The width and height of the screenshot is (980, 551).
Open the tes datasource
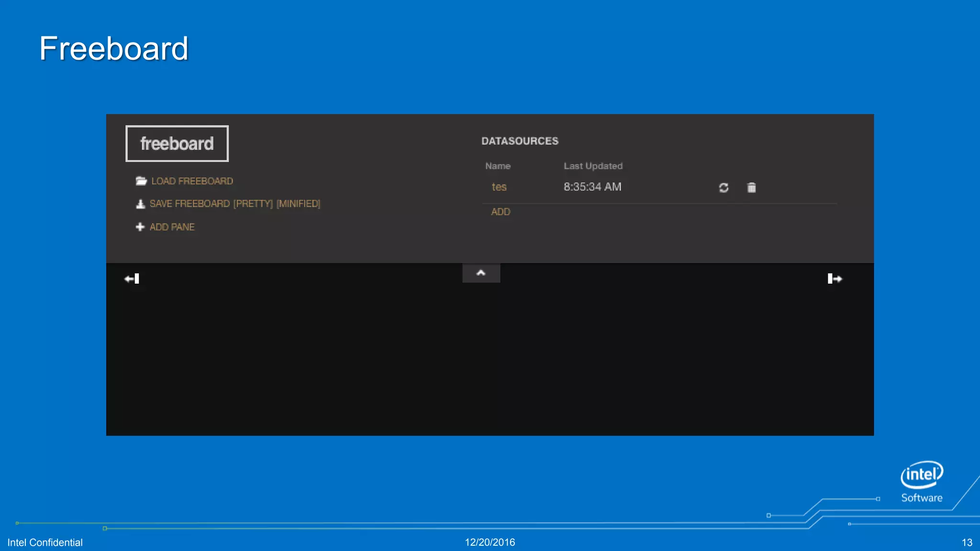pos(499,187)
